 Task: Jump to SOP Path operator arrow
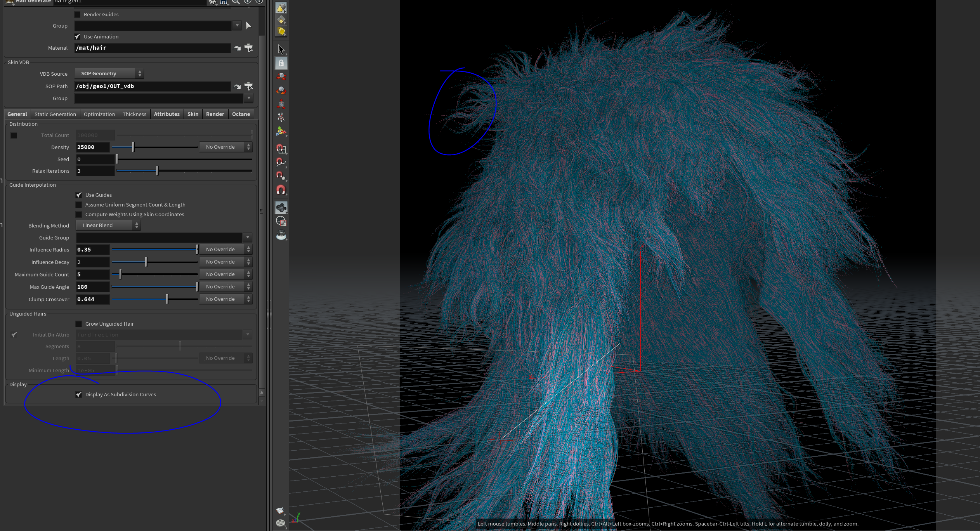(237, 86)
